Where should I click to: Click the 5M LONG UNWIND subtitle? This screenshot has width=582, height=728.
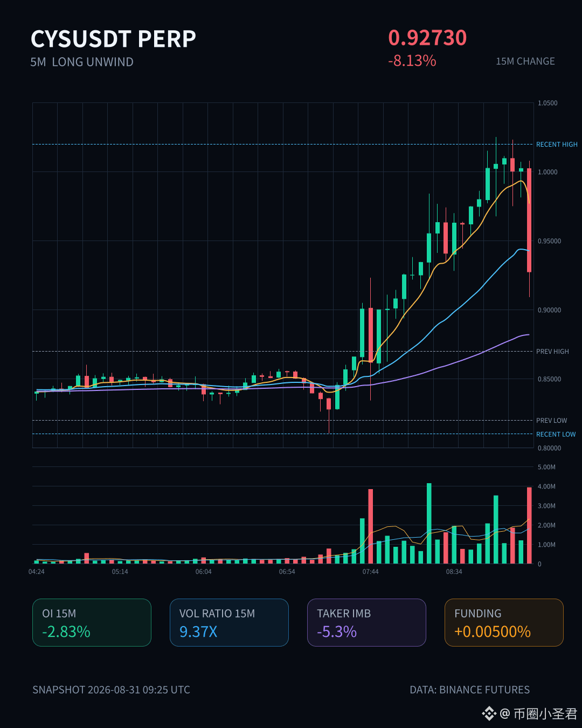pyautogui.click(x=82, y=62)
